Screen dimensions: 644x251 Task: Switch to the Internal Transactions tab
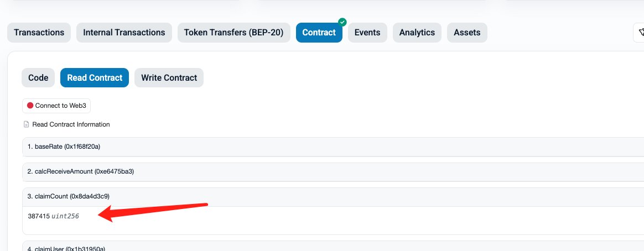click(x=124, y=33)
